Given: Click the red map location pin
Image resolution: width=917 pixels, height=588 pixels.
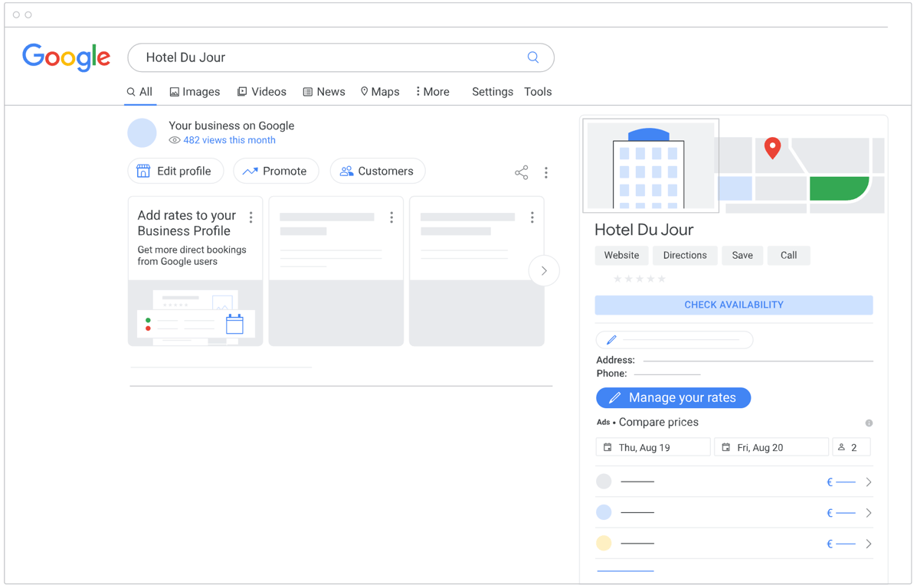Looking at the screenshot, I should [772, 147].
